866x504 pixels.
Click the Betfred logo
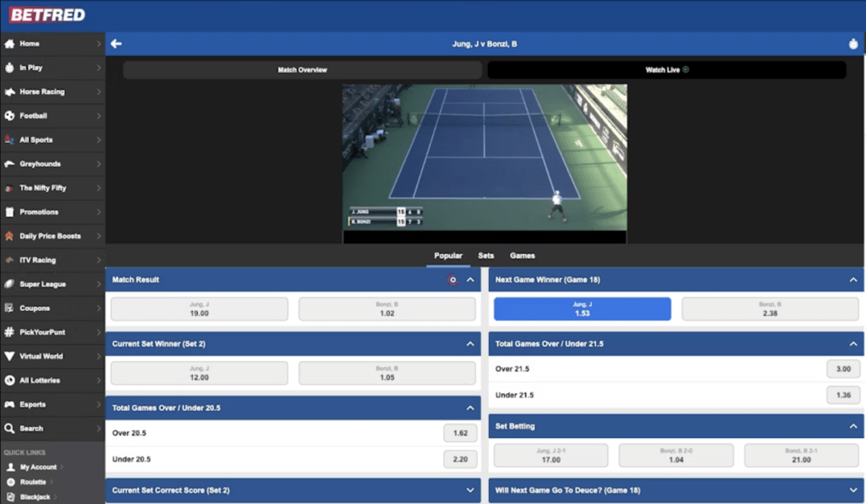coord(47,15)
